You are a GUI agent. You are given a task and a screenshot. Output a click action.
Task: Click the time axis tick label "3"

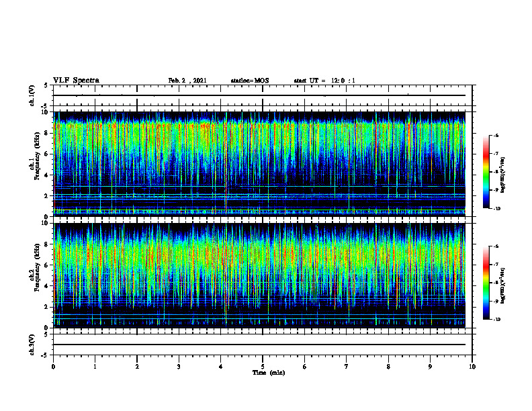pyautogui.click(x=179, y=367)
